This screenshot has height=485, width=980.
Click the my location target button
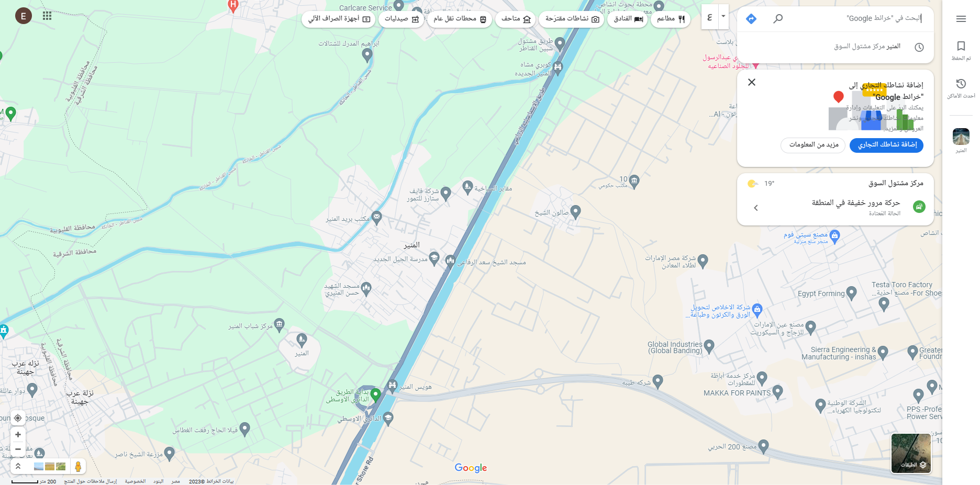(x=18, y=418)
